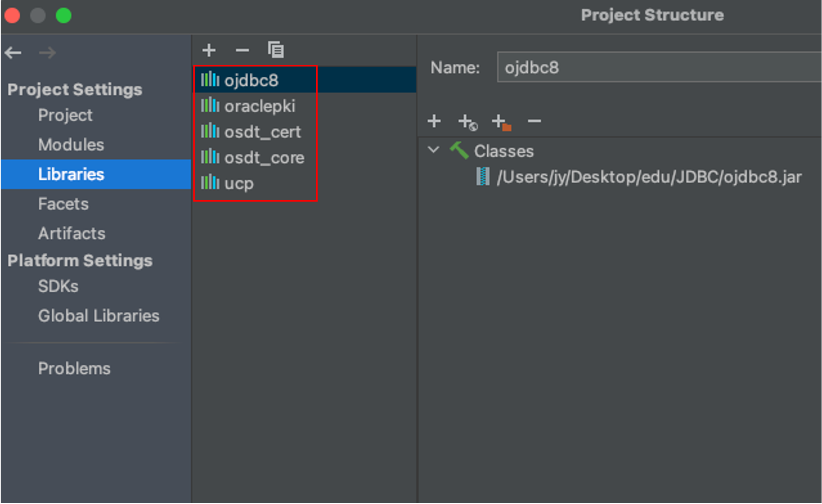Click the add URL root icon

coord(467,122)
